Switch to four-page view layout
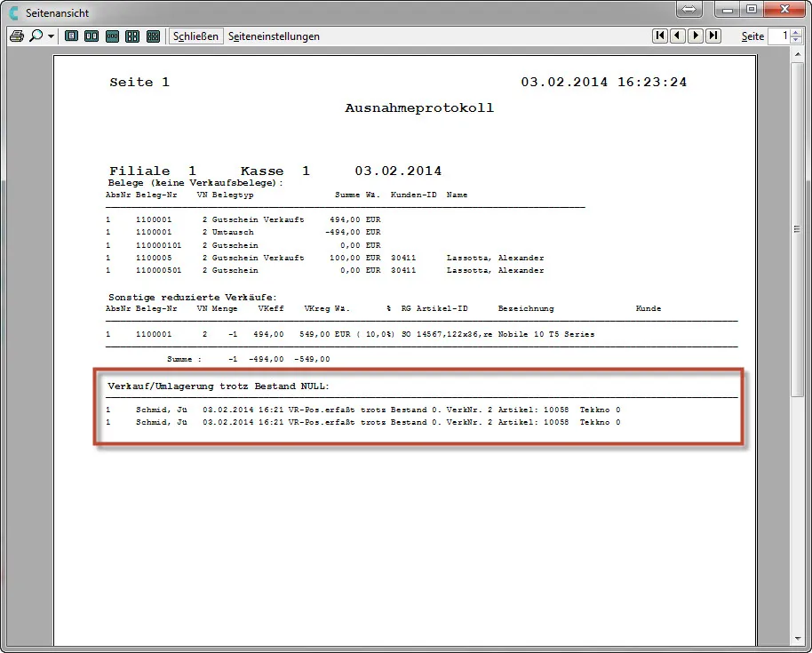Screen dimensions: 812x653 click(x=132, y=36)
